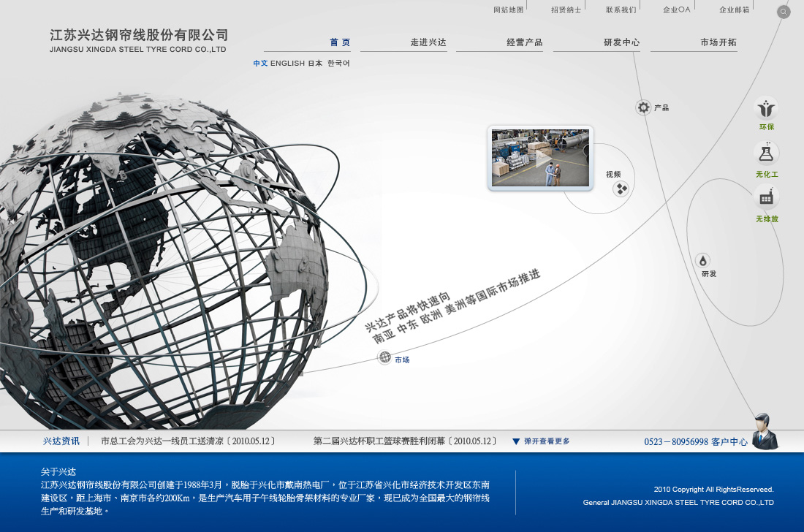Open the 产品 gear icon
This screenshot has width=804, height=532.
pyautogui.click(x=643, y=107)
